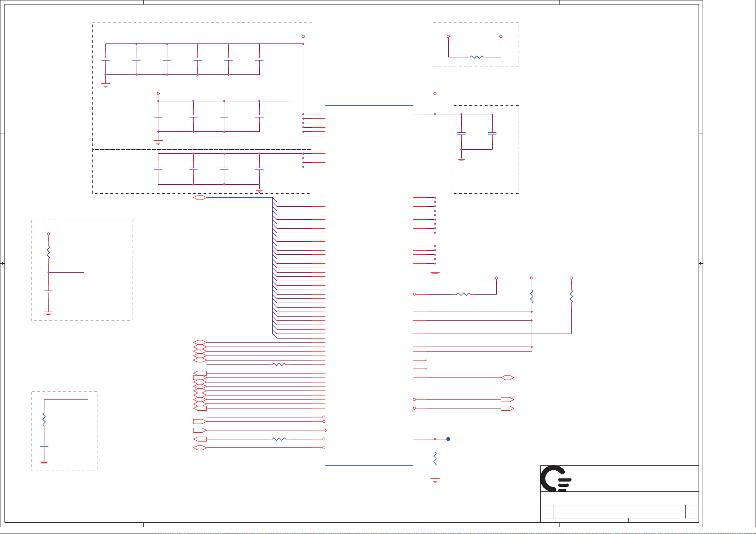756x534 pixels.
Task: Click the bus port symbol feeding the thick blue bus
Action: click(200, 198)
